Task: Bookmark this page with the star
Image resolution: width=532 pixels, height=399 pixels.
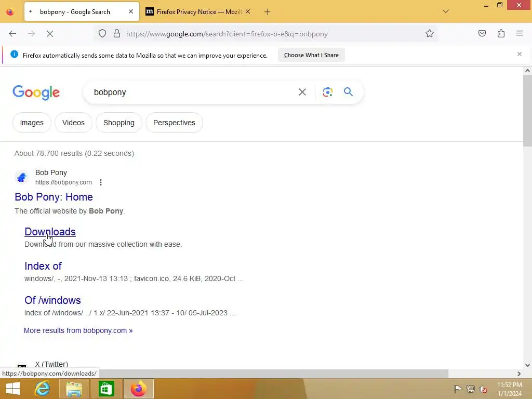Action: pos(430,33)
